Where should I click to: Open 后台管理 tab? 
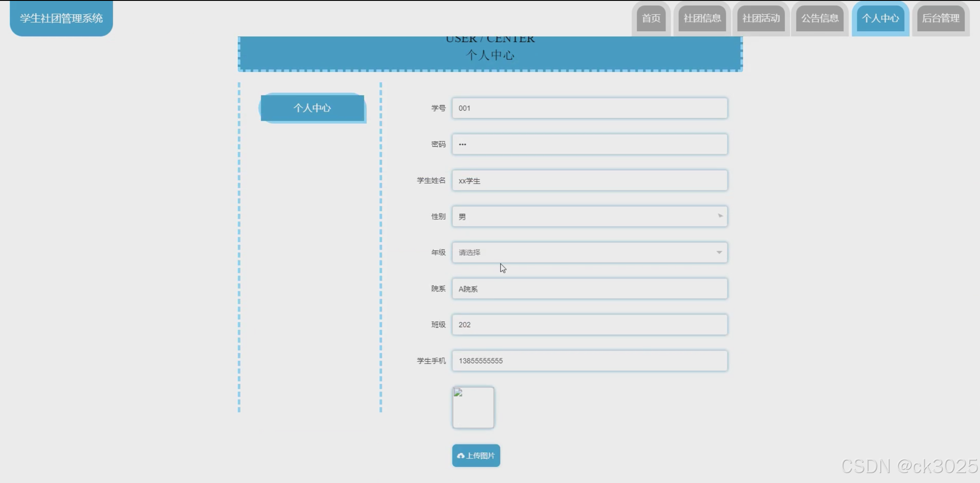pyautogui.click(x=941, y=19)
